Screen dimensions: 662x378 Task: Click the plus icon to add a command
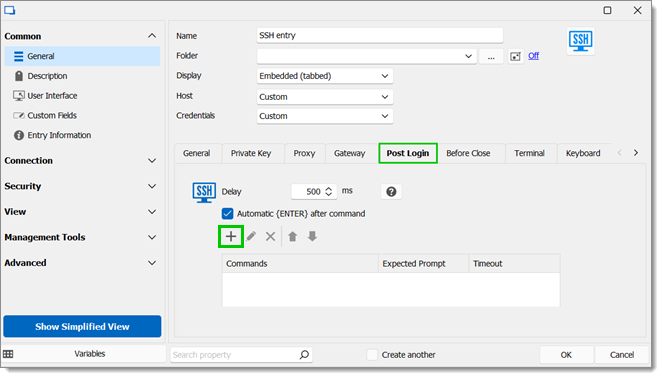pos(231,237)
